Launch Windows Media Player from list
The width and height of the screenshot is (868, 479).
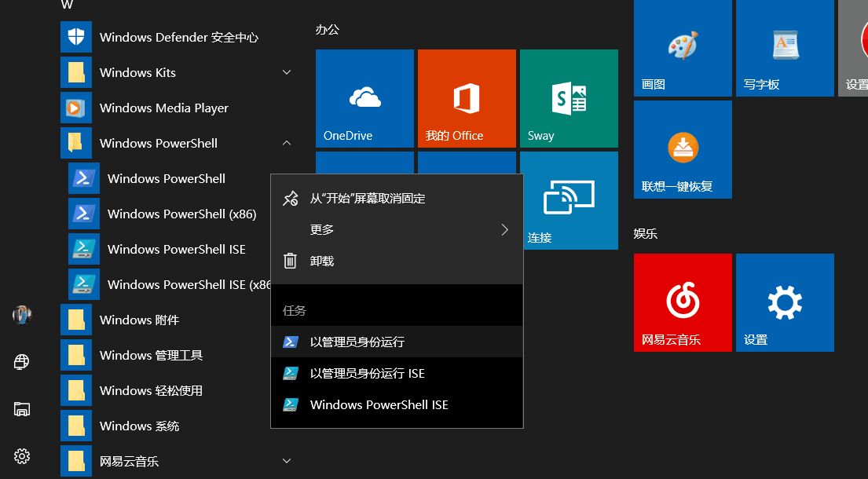[164, 108]
